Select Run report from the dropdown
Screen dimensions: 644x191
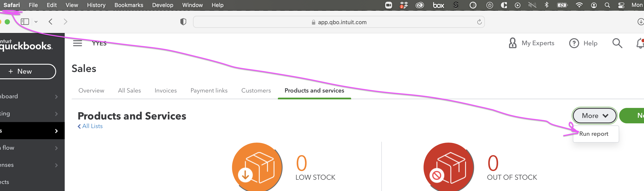point(593,134)
